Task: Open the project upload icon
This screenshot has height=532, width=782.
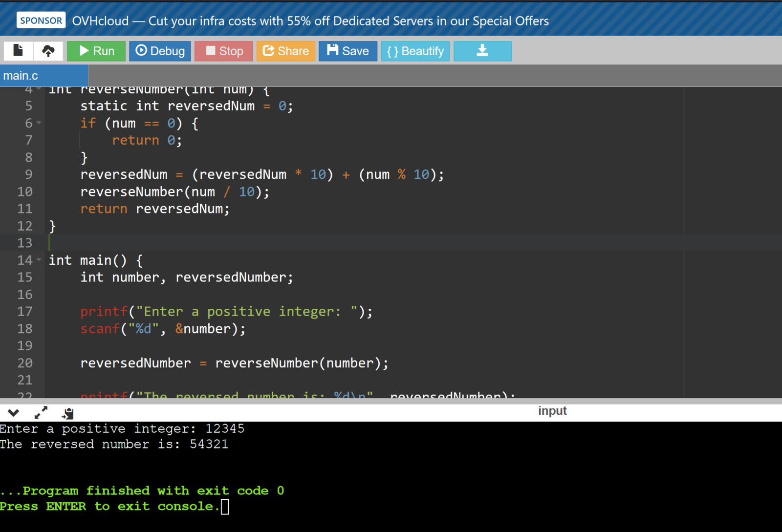Action: coord(47,51)
